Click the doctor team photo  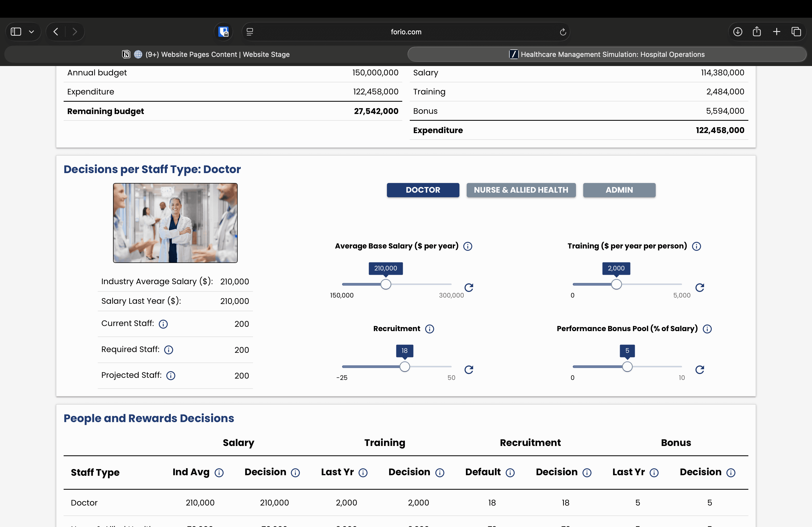pyautogui.click(x=175, y=223)
